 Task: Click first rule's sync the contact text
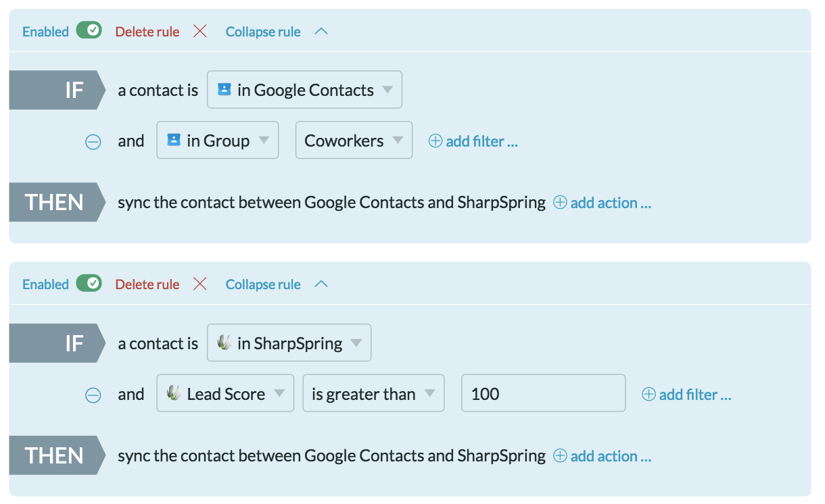click(331, 203)
